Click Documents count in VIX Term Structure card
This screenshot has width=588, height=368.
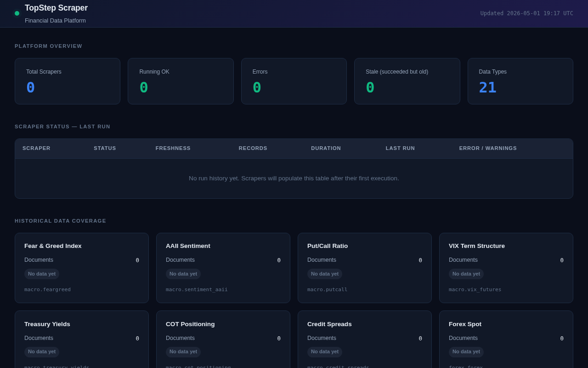point(562,260)
